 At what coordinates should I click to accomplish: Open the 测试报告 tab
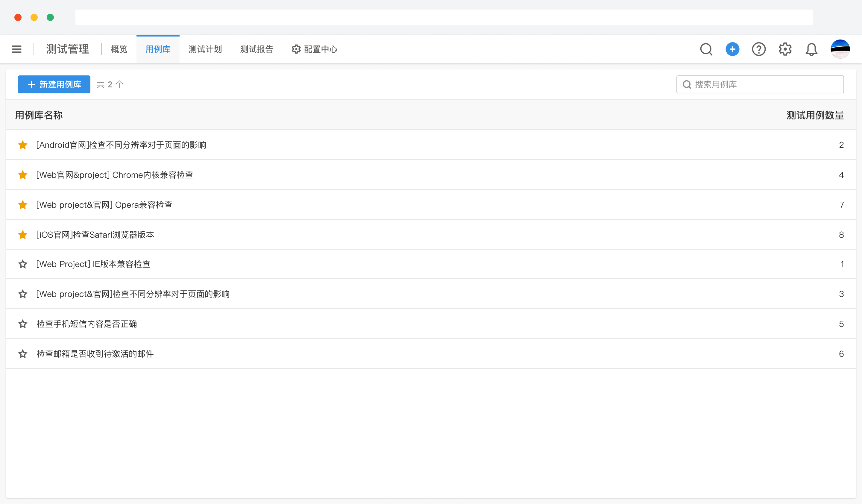click(x=257, y=49)
